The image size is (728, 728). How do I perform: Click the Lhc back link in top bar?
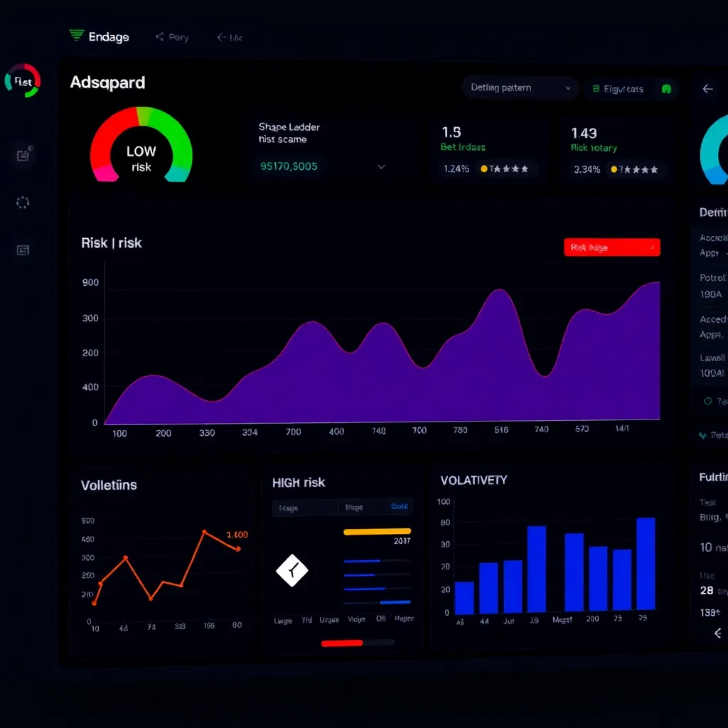(x=230, y=37)
